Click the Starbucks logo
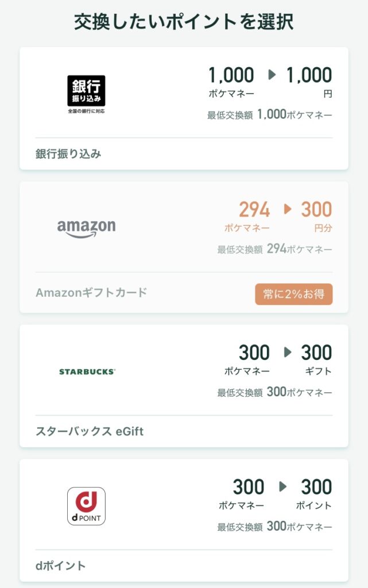The height and width of the screenshot is (588, 368). tap(87, 372)
